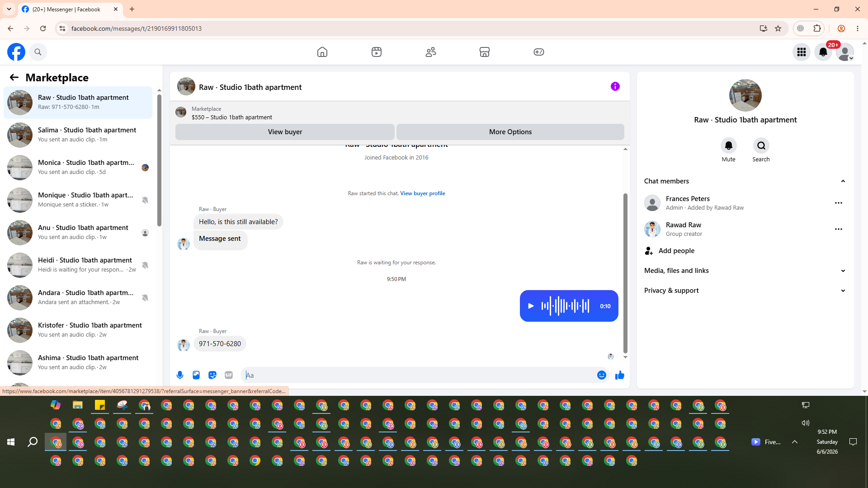Open the Video tab
Viewport: 868px width, 488px height.
[377, 52]
